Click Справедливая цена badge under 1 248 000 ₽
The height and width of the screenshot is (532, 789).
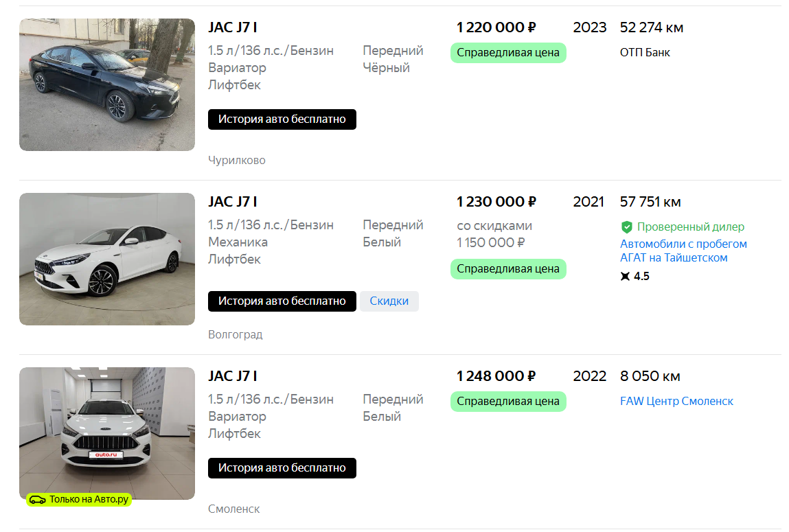[x=508, y=402]
